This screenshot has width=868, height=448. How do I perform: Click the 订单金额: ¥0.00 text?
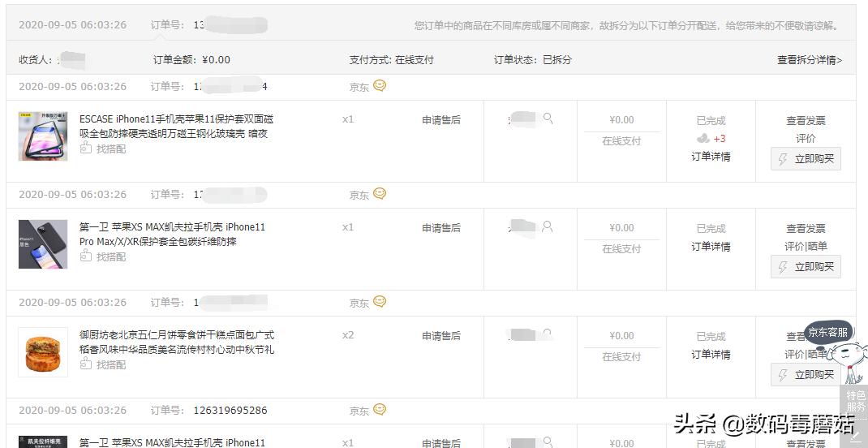191,60
